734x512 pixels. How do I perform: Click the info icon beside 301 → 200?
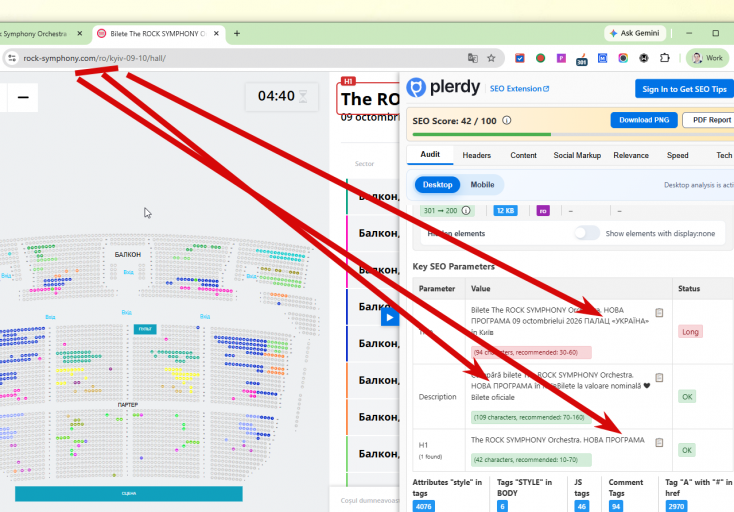pos(466,211)
